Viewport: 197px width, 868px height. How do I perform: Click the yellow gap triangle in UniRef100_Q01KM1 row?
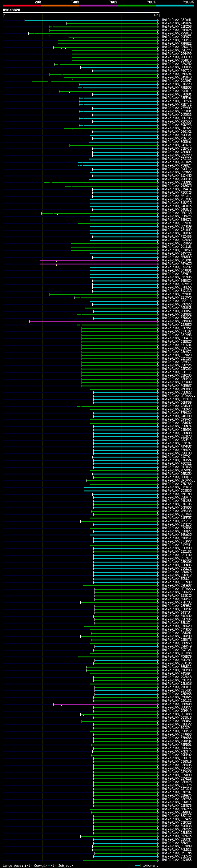(56, 261)
